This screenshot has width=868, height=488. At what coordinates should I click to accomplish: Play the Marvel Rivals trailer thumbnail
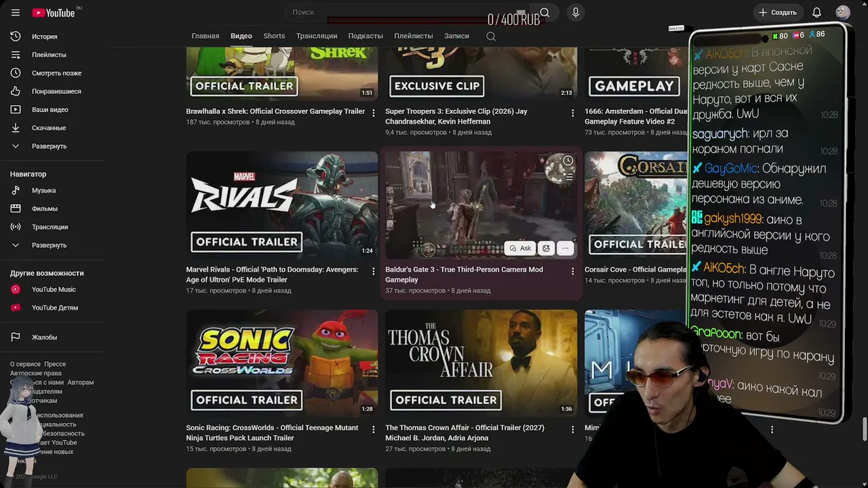tap(282, 205)
